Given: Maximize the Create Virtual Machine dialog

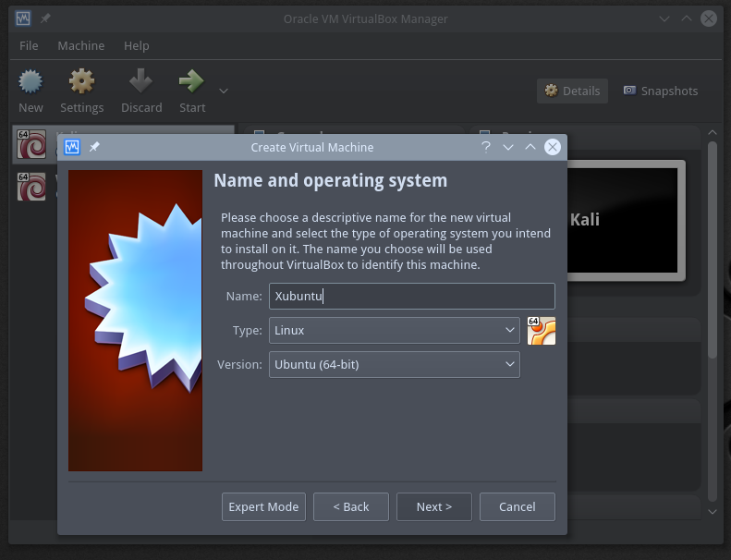Looking at the screenshot, I should [x=530, y=147].
